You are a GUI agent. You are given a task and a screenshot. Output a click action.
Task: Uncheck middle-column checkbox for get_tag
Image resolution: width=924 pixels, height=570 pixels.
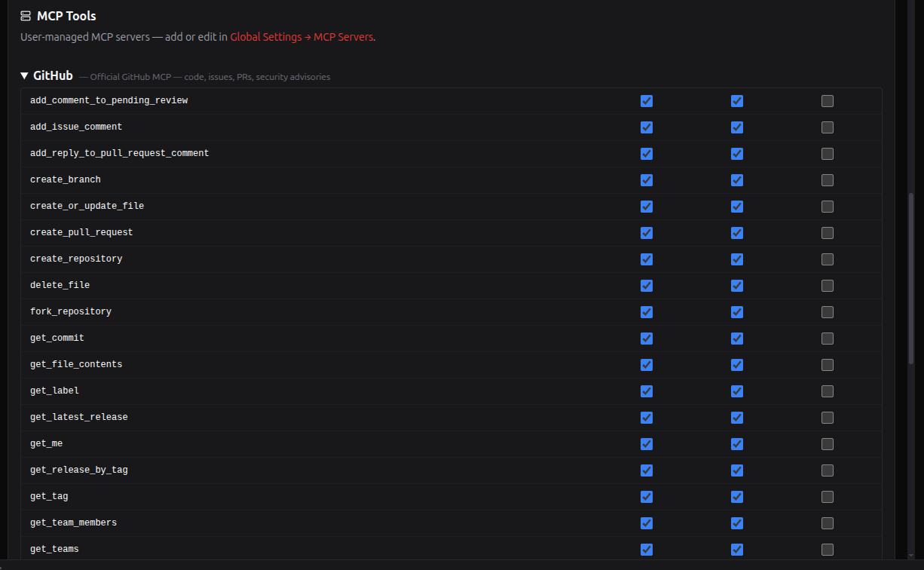pyautogui.click(x=737, y=497)
